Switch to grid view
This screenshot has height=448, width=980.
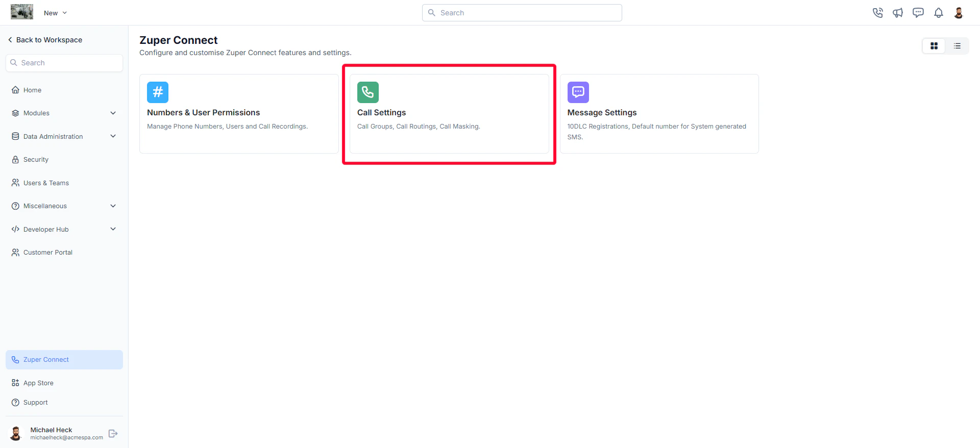point(934,46)
